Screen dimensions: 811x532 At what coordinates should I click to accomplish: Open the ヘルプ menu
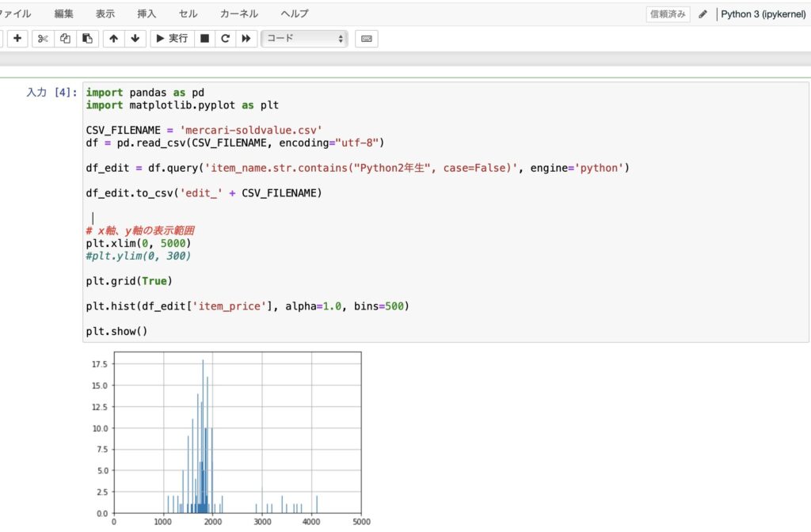point(295,13)
